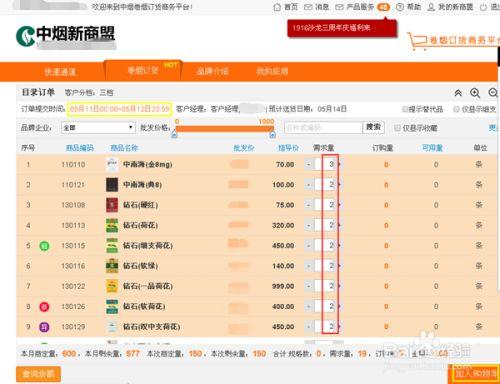Go to 首页 via the home icon
This screenshot has height=384, width=500.
277,7
